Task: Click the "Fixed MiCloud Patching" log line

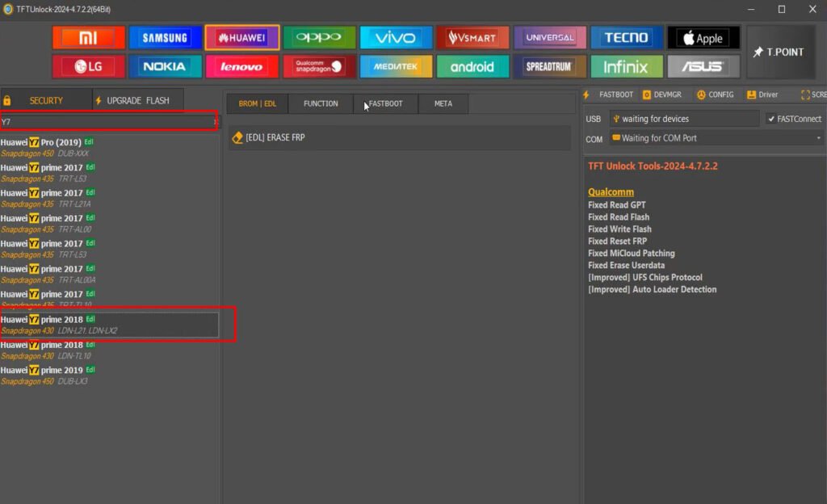Action: click(632, 253)
